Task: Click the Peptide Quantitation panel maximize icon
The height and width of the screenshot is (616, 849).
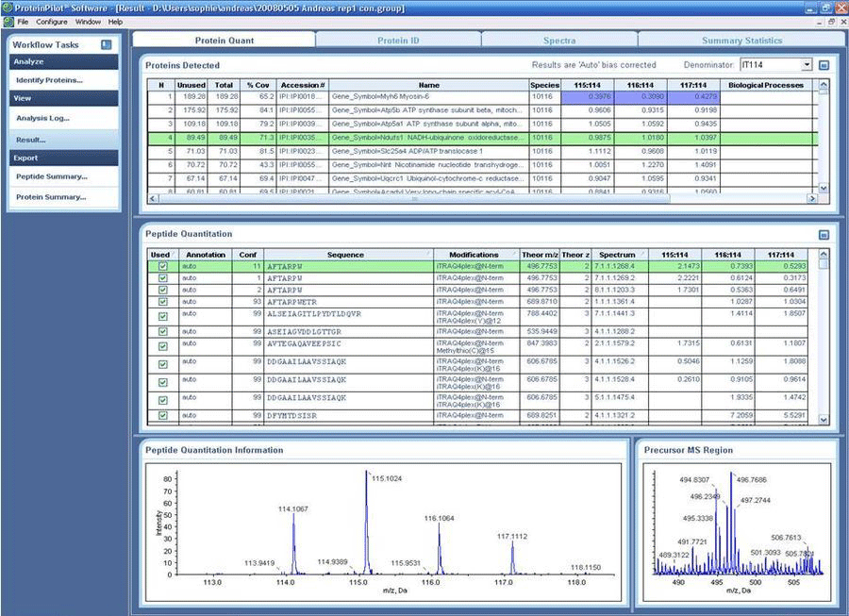Action: [x=824, y=234]
